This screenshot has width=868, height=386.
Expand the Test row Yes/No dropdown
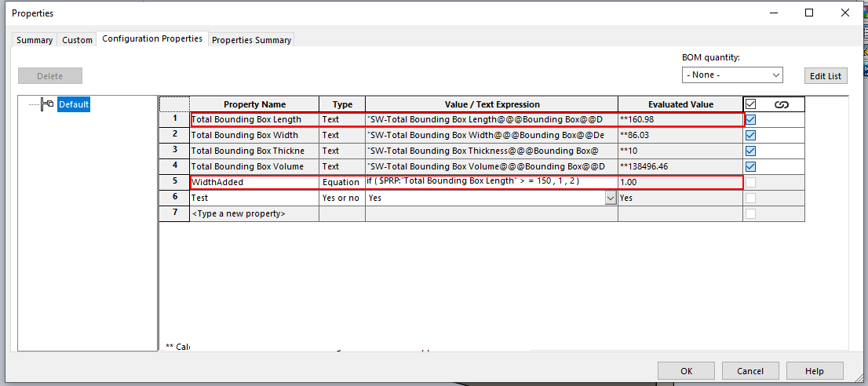611,198
